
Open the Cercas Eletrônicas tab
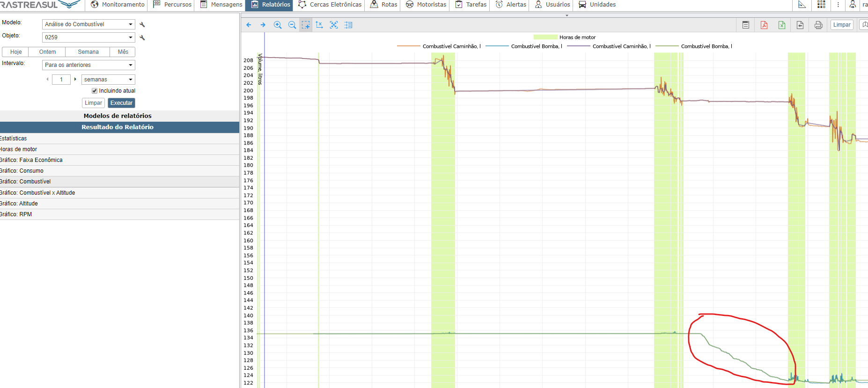click(330, 5)
